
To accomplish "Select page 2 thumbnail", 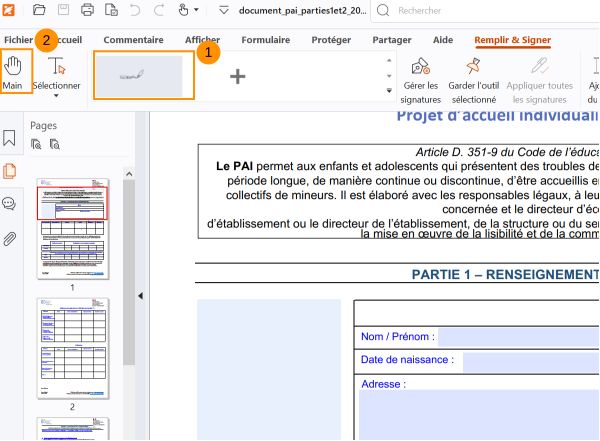I will point(73,348).
